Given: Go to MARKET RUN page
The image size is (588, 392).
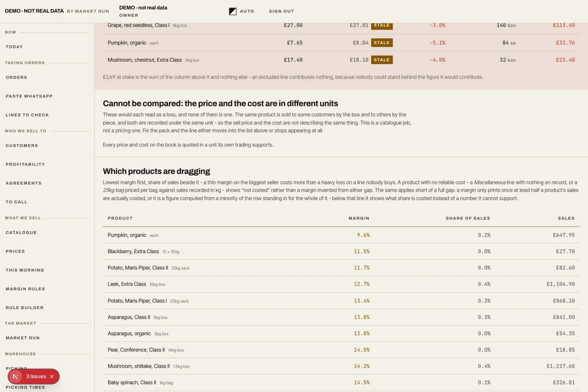Looking at the screenshot, I should click(x=23, y=338).
